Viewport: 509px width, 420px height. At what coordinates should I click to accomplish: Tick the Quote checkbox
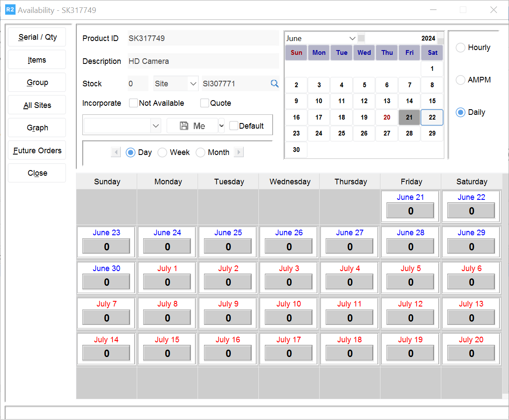(x=205, y=103)
